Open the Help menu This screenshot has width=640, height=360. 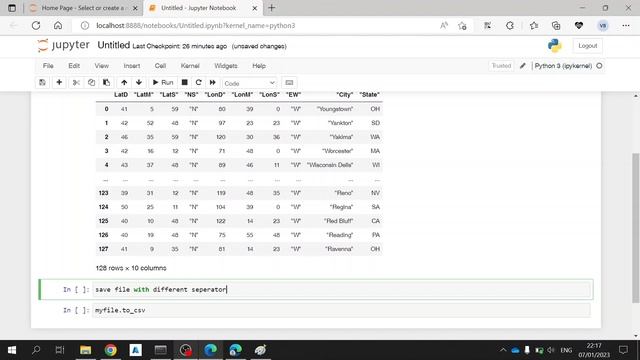pyautogui.click(x=259, y=66)
